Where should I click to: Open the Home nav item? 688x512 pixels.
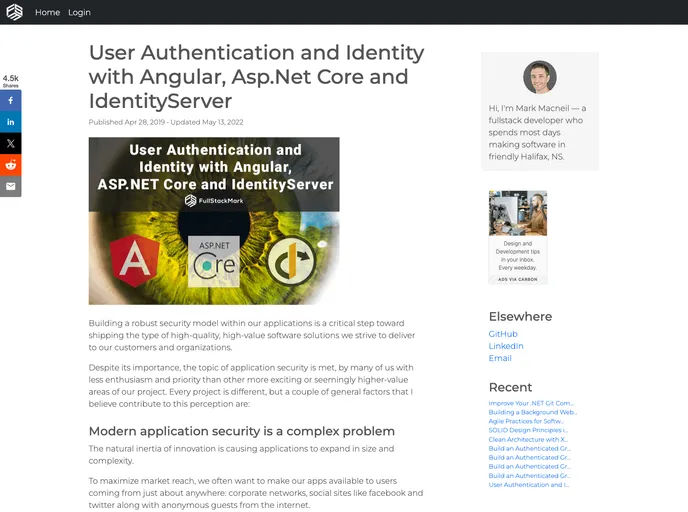click(x=47, y=12)
